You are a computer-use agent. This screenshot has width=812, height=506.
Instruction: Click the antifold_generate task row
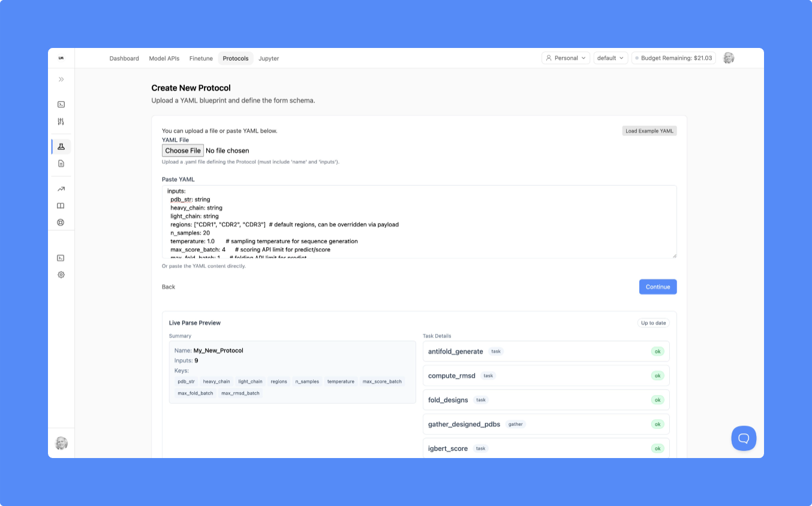tap(546, 351)
